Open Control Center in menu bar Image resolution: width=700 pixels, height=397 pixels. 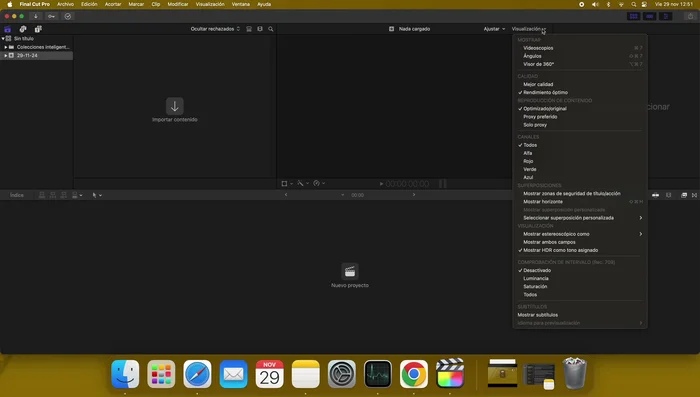coord(644,4)
